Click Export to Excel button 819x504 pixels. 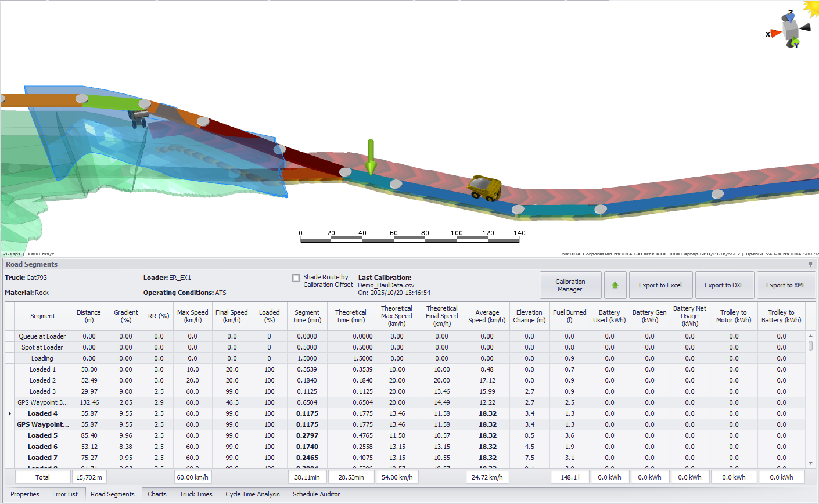(x=660, y=285)
